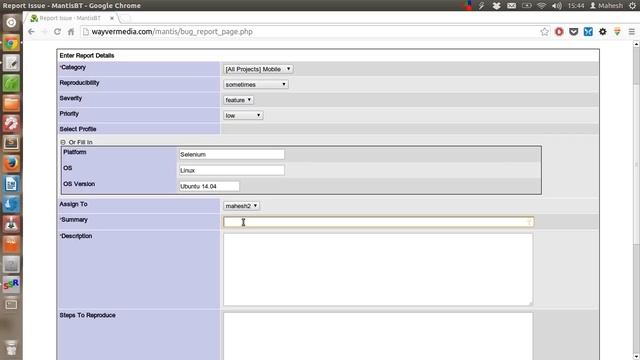
Task: Open the system power cog menu
Action: [x=633, y=6]
